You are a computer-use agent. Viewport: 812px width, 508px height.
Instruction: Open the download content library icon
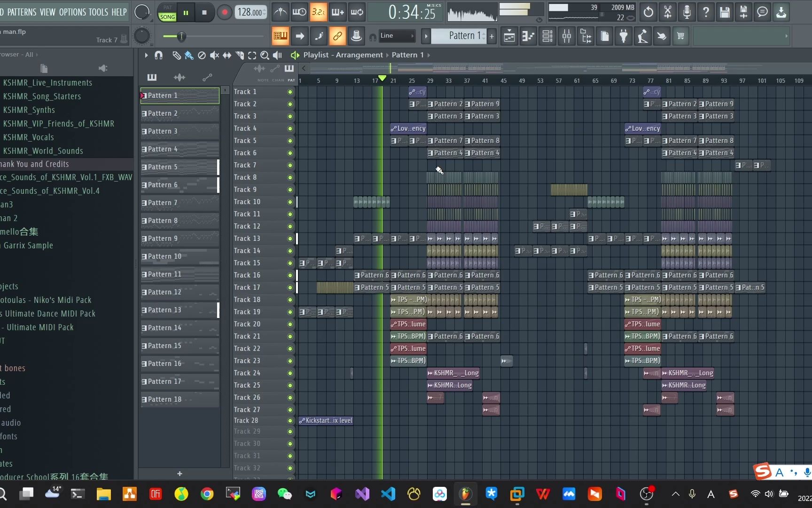(x=781, y=12)
